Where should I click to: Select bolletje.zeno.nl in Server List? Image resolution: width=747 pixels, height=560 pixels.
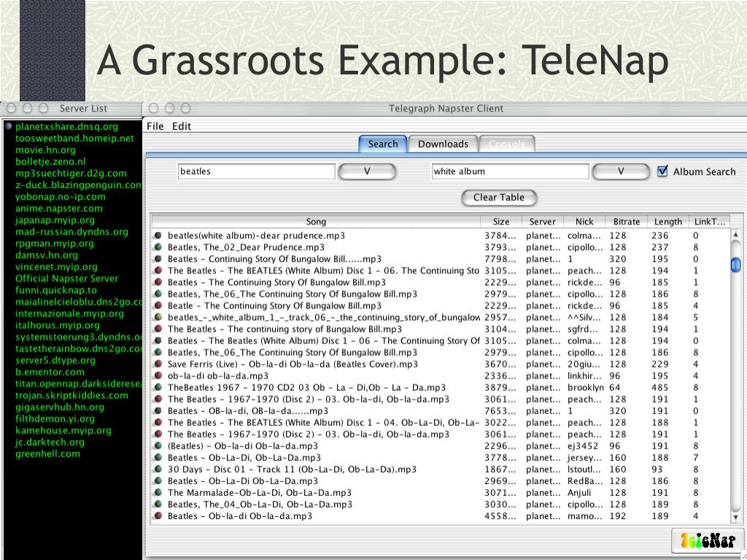[x=50, y=161]
